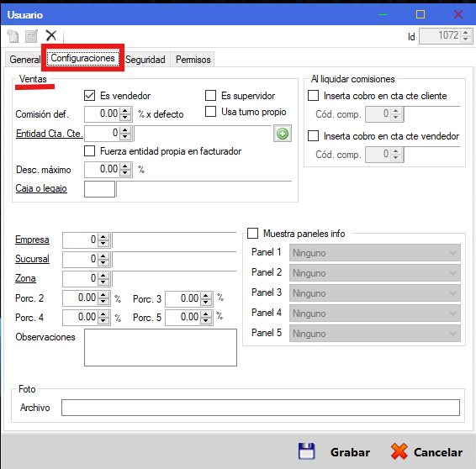Viewport: 476px width, 469px height.
Task: Click the new document toolbar icon
Action: (13, 36)
